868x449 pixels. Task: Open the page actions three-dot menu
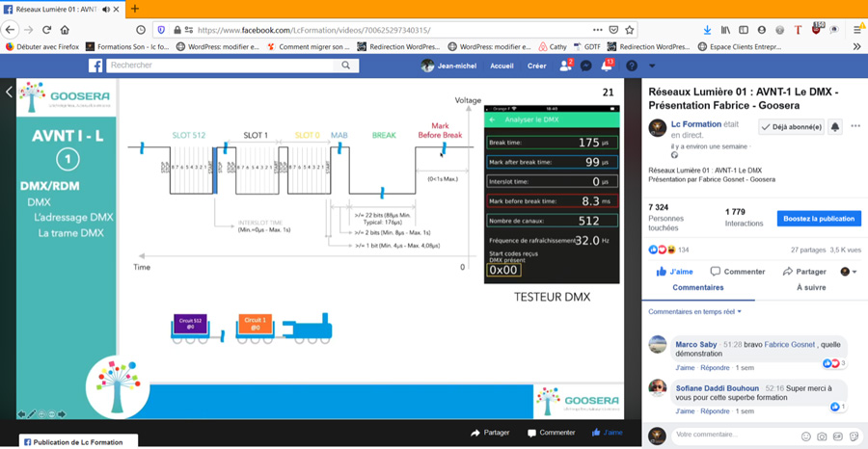pos(598,30)
